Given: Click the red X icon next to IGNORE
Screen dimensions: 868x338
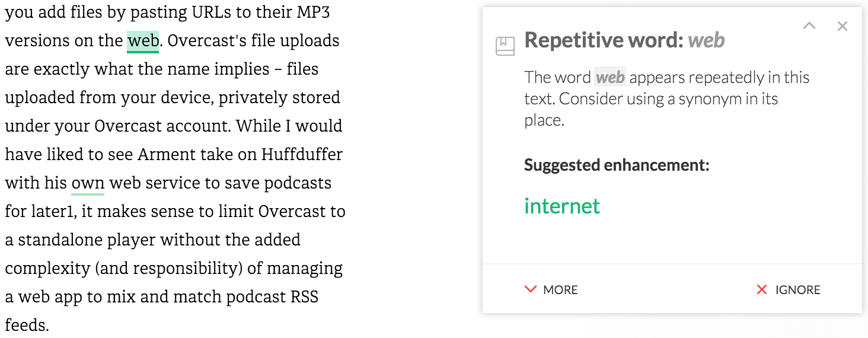Looking at the screenshot, I should 762,290.
